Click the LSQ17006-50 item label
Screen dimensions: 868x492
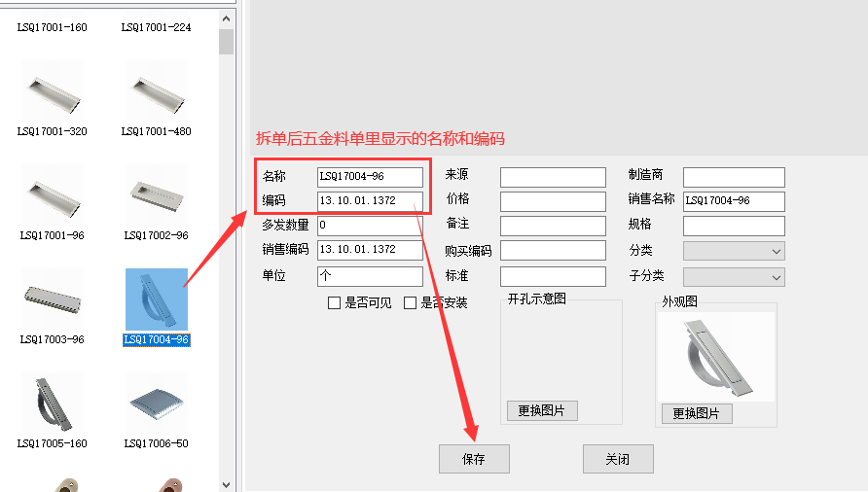point(156,443)
